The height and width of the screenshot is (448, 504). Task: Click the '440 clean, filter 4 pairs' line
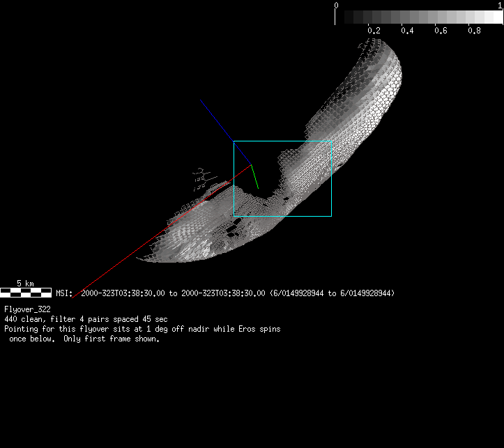click(x=86, y=318)
